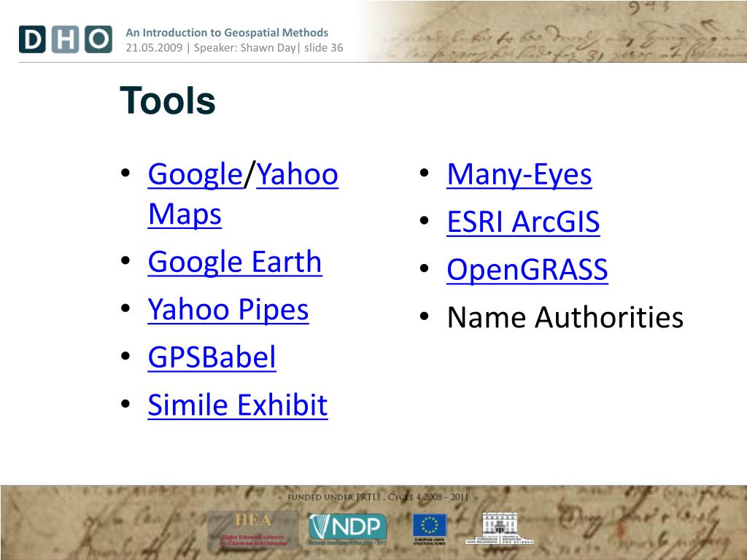Open the Simile Exhibit link
Image resolution: width=747 pixels, height=560 pixels.
[x=238, y=405]
